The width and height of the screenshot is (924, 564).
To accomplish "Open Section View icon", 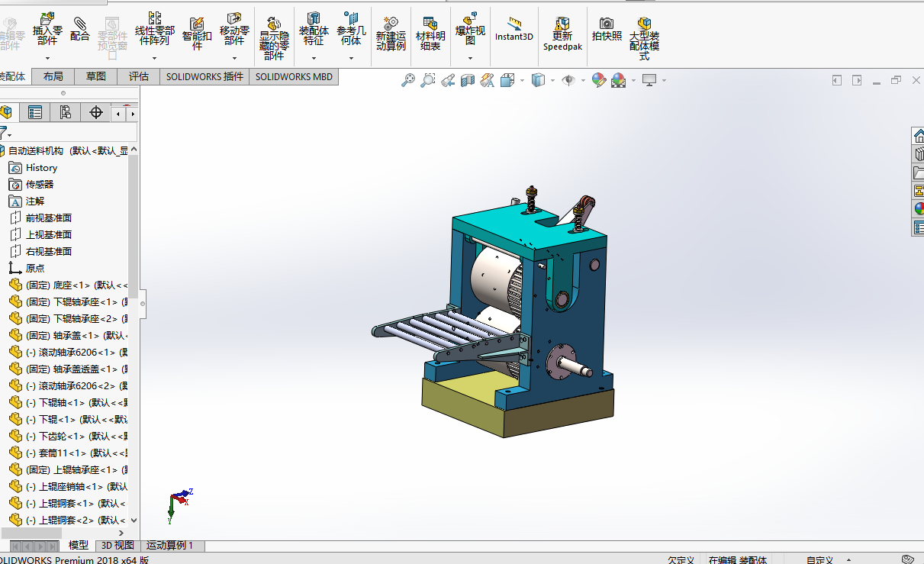I will [468, 79].
